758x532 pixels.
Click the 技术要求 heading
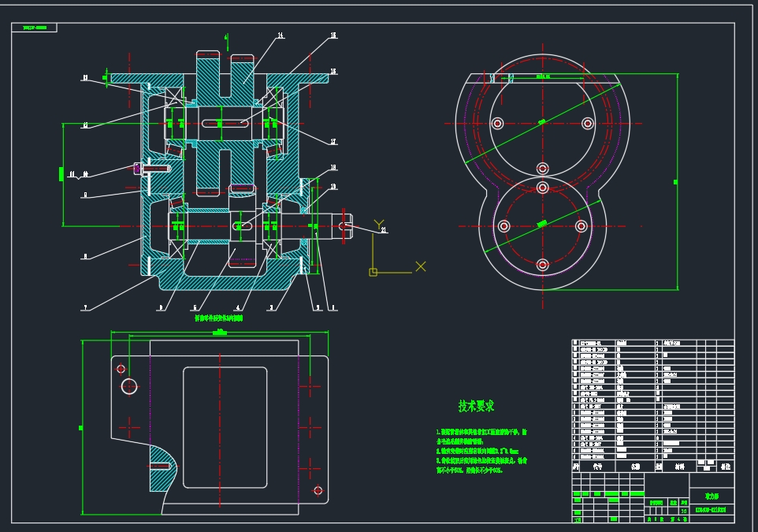tap(476, 406)
